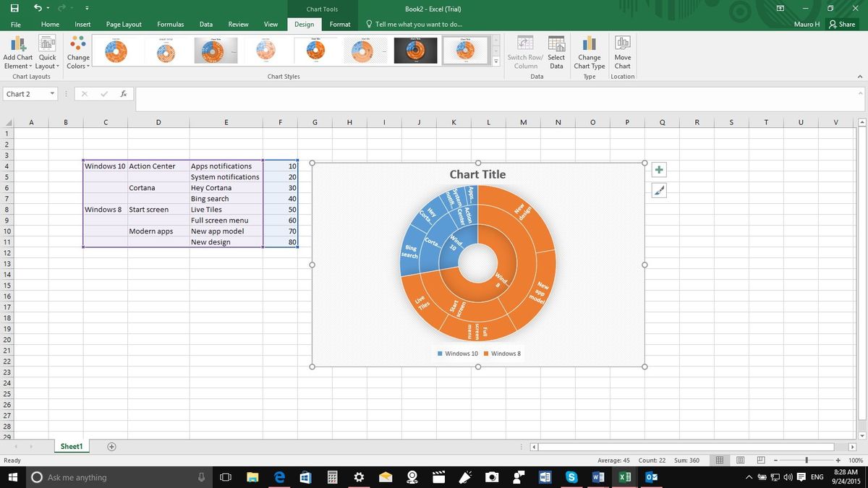This screenshot has height=488, width=868.
Task: Toggle Page Break Preview in the status bar
Action: click(x=760, y=460)
